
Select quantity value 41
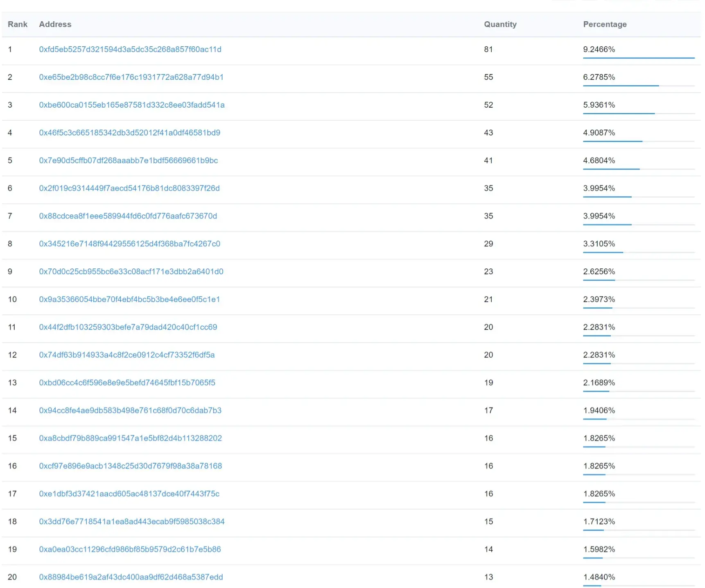(488, 161)
